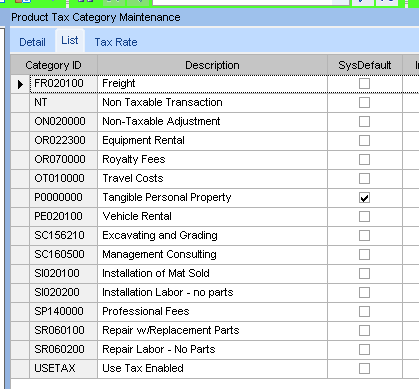The height and width of the screenshot is (389, 419).
Task: Switch to the Detail tab
Action: point(32,42)
